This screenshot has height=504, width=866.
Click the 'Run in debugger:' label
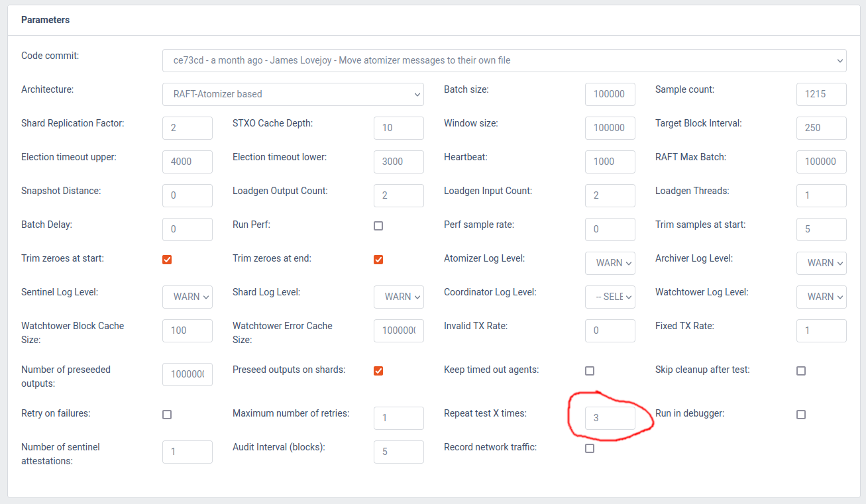[690, 413]
